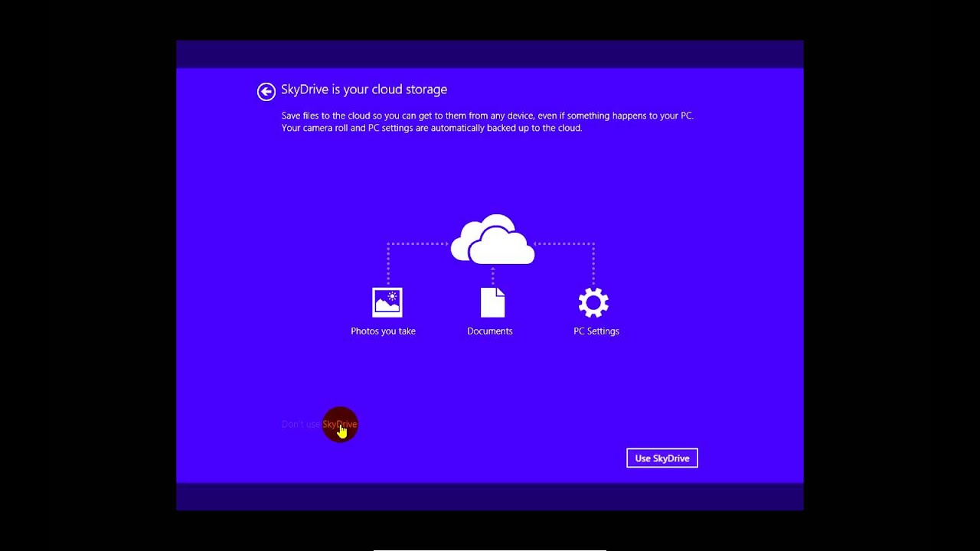Click the 'SkyDrive is your cloud storage' heading

pyautogui.click(x=364, y=90)
